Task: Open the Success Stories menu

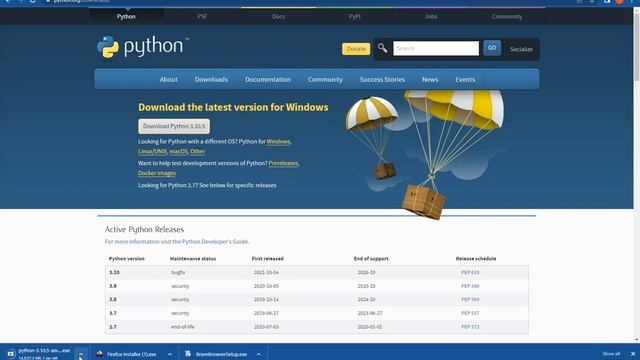Action: coord(382,80)
